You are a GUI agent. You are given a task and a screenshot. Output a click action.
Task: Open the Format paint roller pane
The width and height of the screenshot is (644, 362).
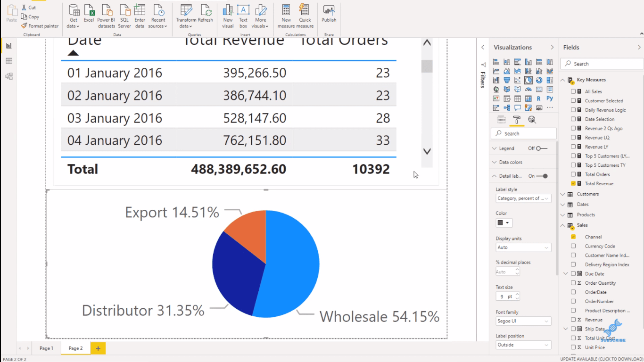pyautogui.click(x=517, y=120)
